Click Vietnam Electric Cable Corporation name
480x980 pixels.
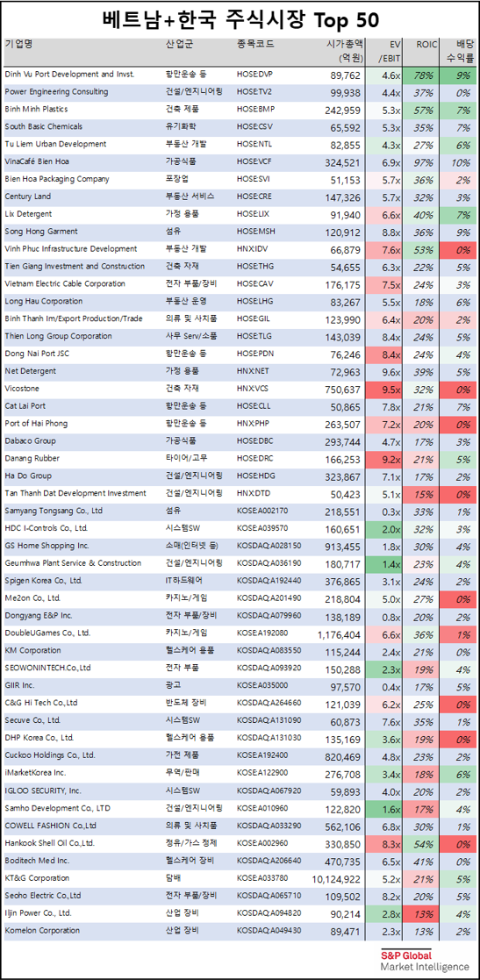65,284
